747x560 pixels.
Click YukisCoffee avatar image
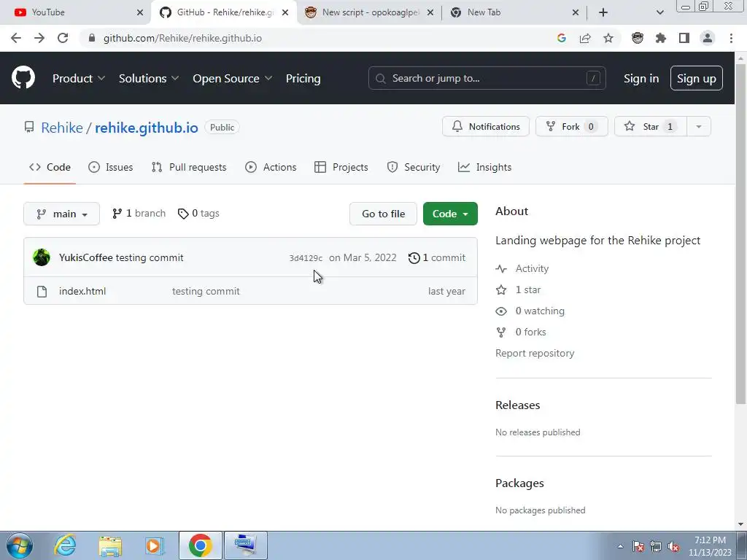point(42,257)
